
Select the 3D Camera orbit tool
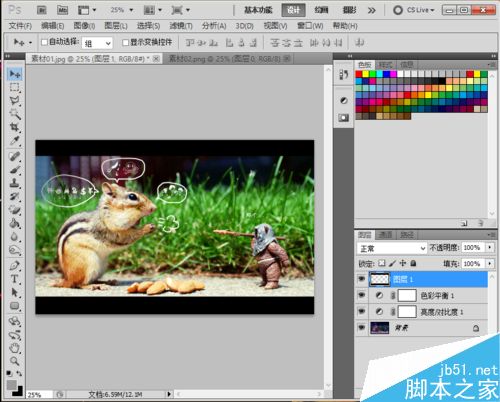pyautogui.click(x=15, y=334)
